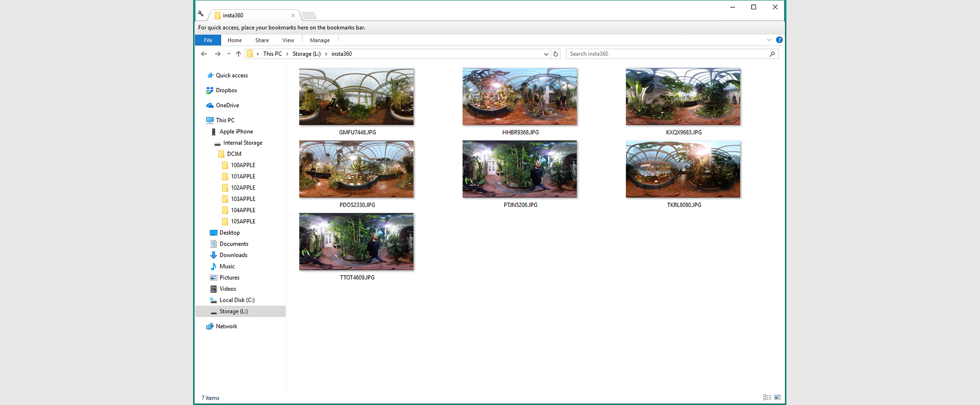
Task: Click the TKRL8090.JPG file name
Action: click(684, 205)
